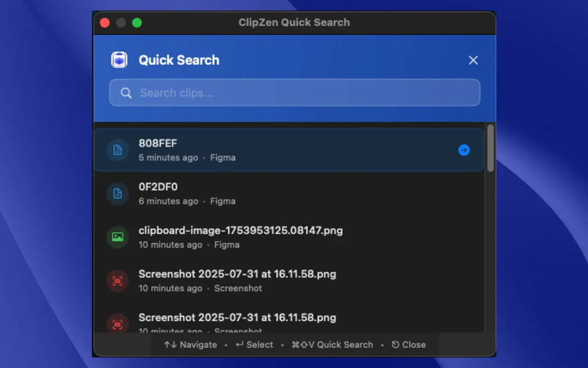This screenshot has width=588, height=368.
Task: Click the magnifying glass search icon
Action: point(126,93)
